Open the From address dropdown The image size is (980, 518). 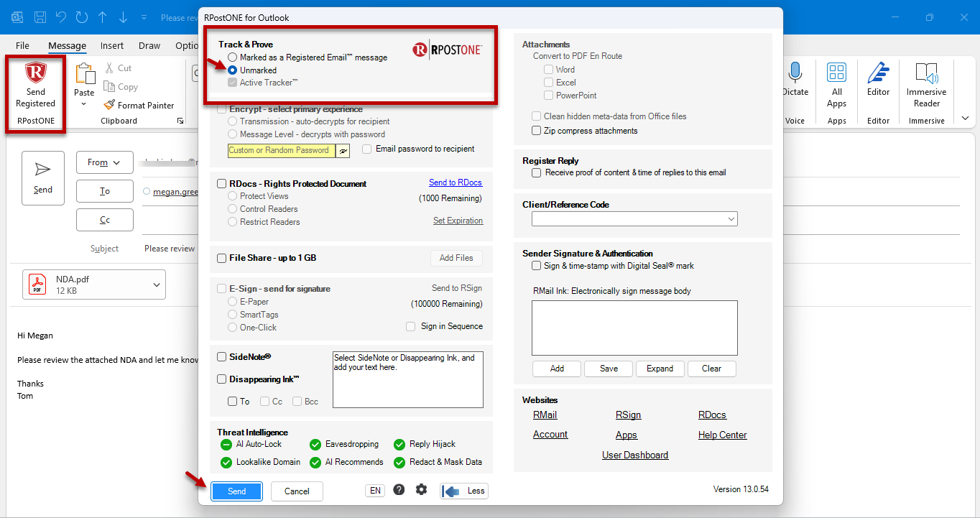pos(105,162)
